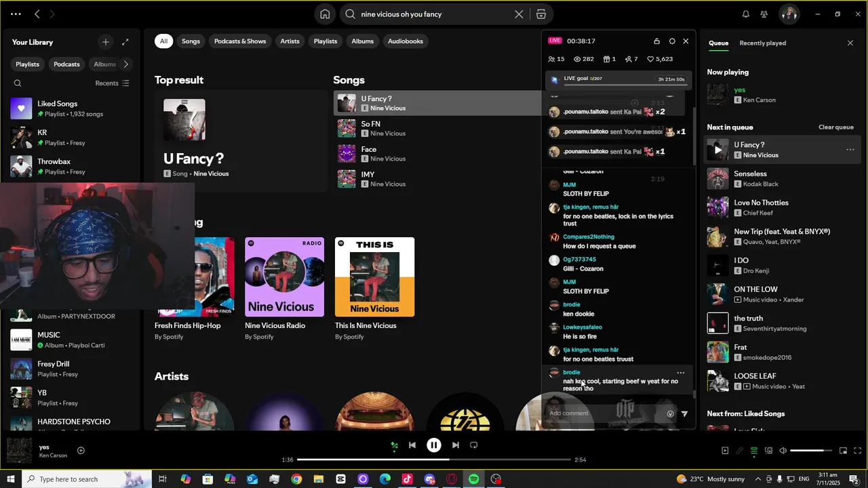Expand Your Library to full view
Viewport: 868px width, 488px height.
tap(125, 42)
